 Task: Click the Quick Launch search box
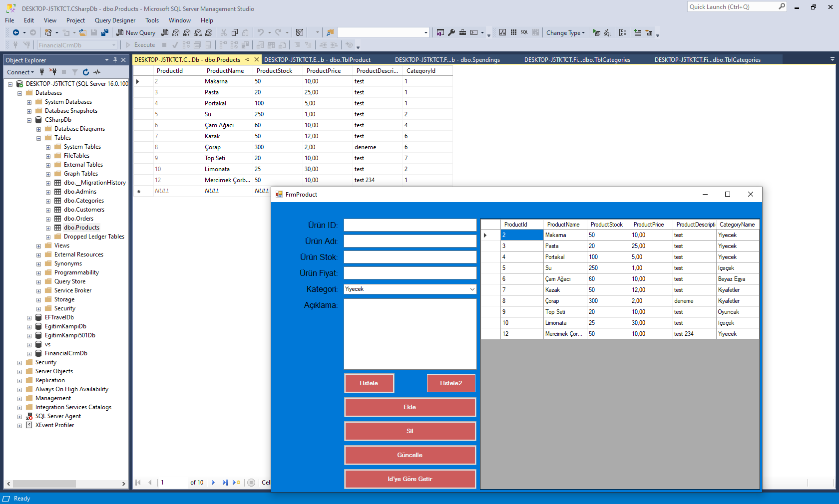click(737, 6)
